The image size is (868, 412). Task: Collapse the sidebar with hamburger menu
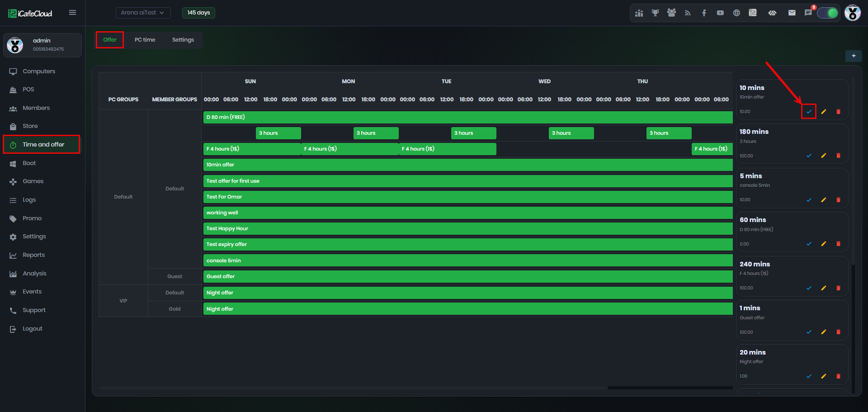pyautogui.click(x=72, y=13)
